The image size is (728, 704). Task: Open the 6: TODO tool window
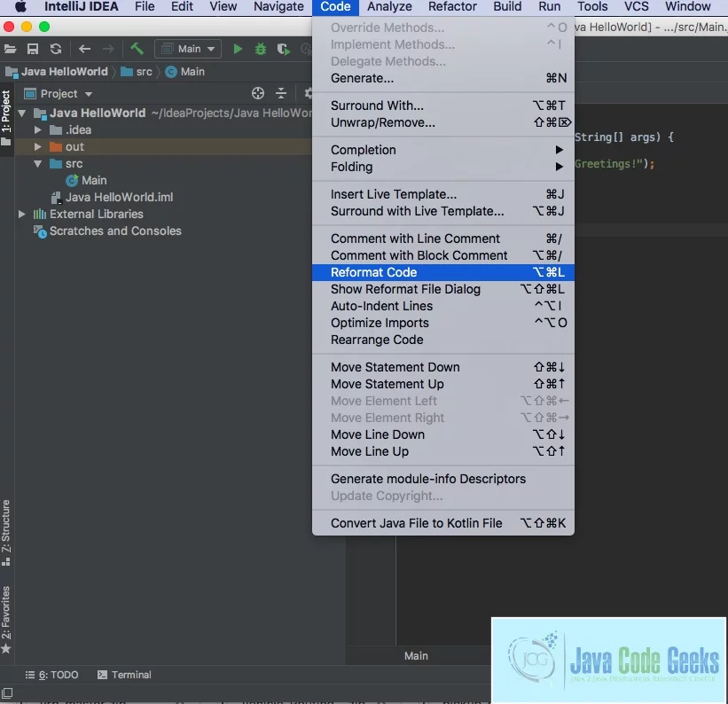tap(51, 675)
